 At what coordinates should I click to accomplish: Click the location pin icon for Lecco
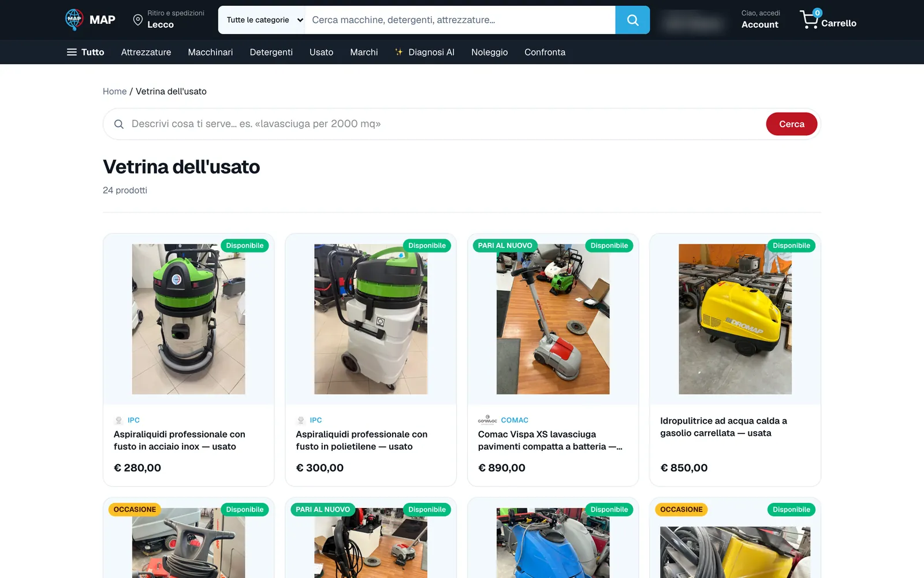tap(137, 20)
